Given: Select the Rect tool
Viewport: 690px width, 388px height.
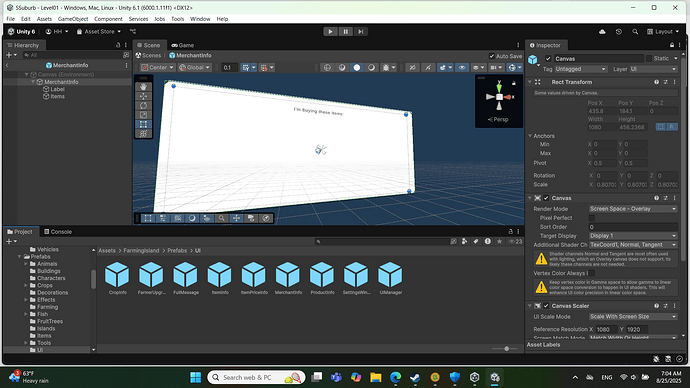Looking at the screenshot, I should (x=143, y=124).
